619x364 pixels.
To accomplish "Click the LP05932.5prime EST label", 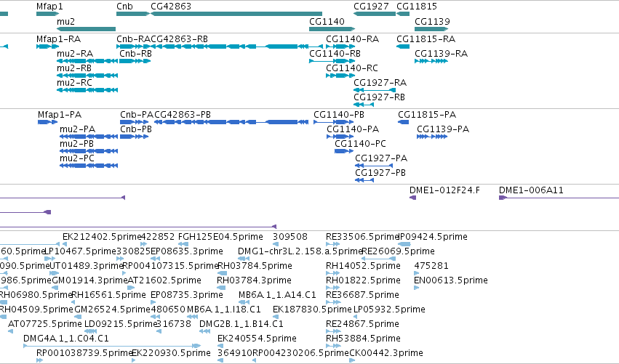I will [389, 310].
